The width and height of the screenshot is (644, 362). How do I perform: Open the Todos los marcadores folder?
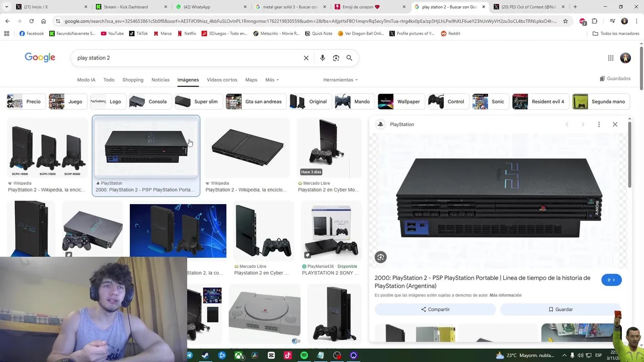[x=616, y=34]
